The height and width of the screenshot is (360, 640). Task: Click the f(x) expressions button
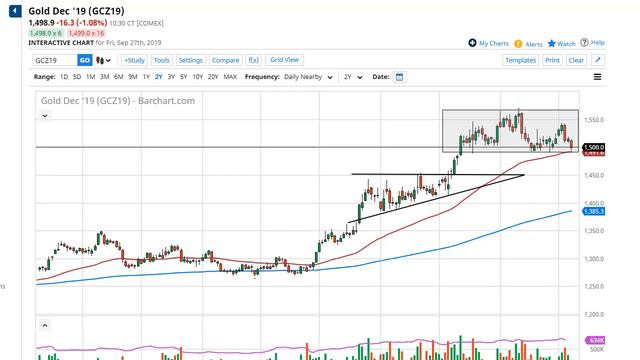pyautogui.click(x=253, y=60)
